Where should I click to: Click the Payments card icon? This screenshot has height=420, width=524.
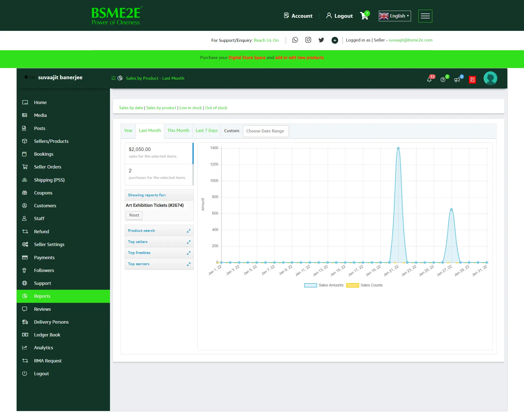click(x=25, y=258)
